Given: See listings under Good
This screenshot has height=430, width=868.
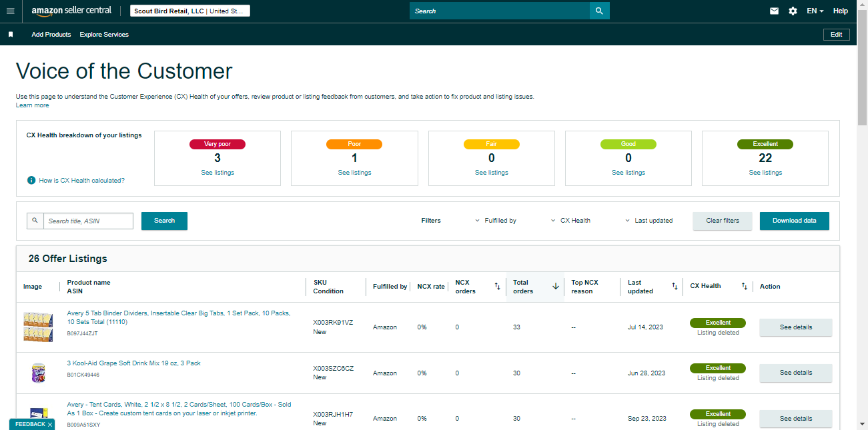Looking at the screenshot, I should pyautogui.click(x=628, y=173).
